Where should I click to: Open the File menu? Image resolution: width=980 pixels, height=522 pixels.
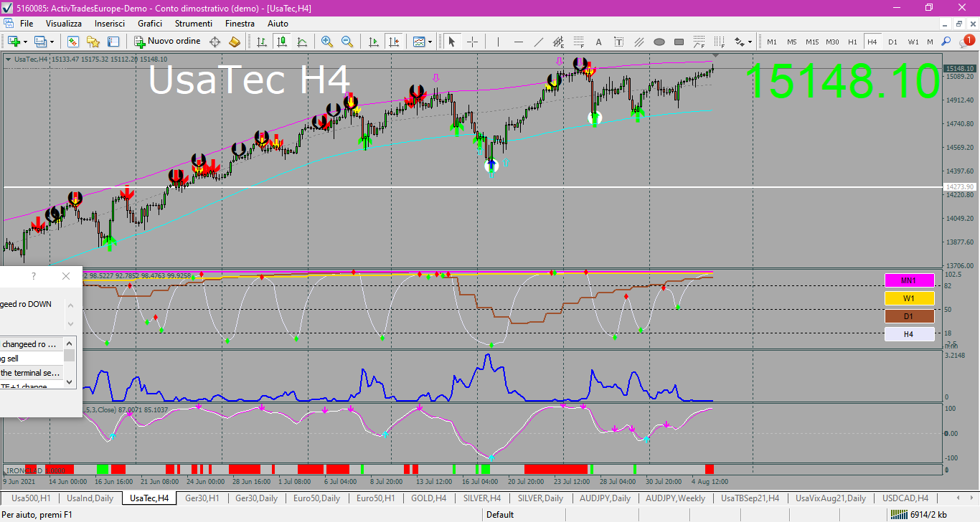[27, 24]
